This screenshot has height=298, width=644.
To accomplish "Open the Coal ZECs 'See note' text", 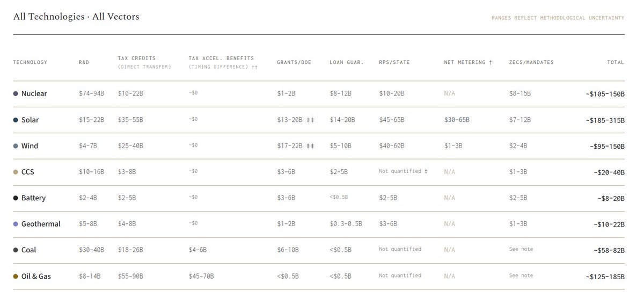I will pos(521,249).
